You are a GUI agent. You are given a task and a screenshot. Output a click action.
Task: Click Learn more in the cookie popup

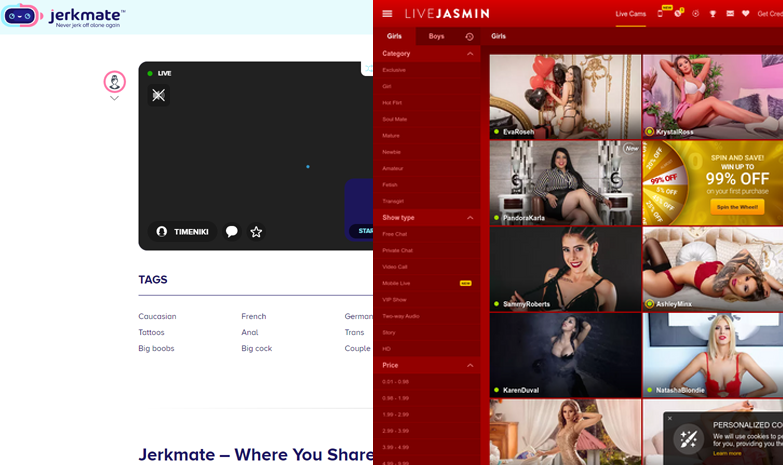pyautogui.click(x=727, y=453)
